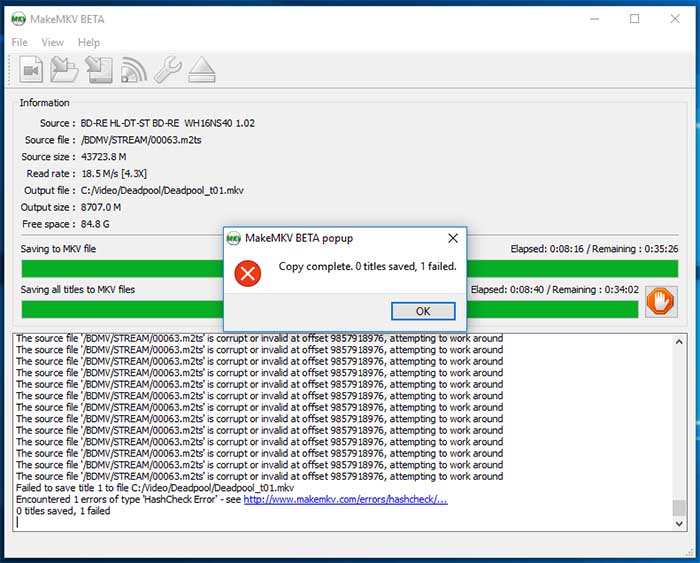Click the log scrollbar up arrow
The width and height of the screenshot is (700, 563).
point(679,342)
